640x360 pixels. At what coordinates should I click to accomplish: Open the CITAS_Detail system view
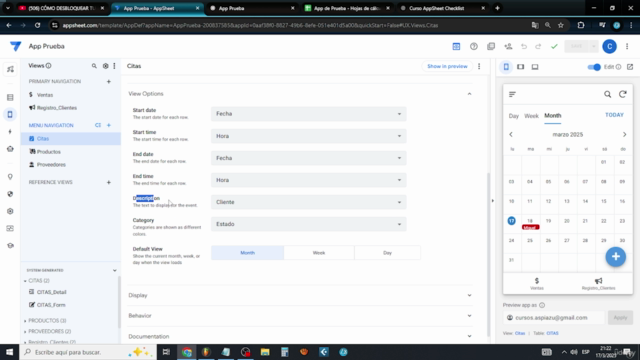[51, 292]
